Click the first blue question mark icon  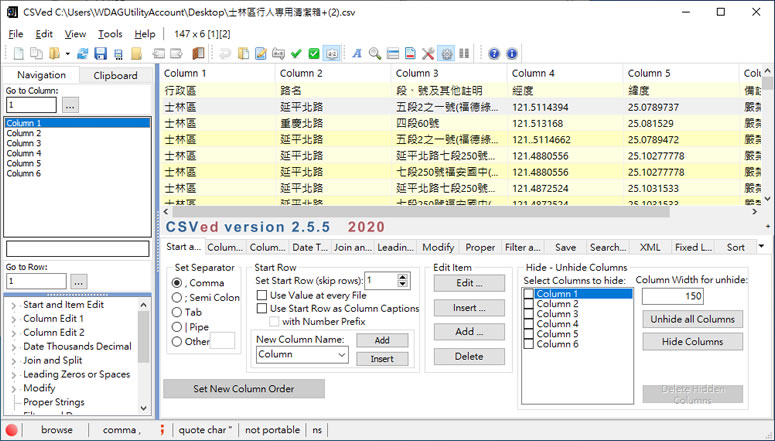point(493,53)
